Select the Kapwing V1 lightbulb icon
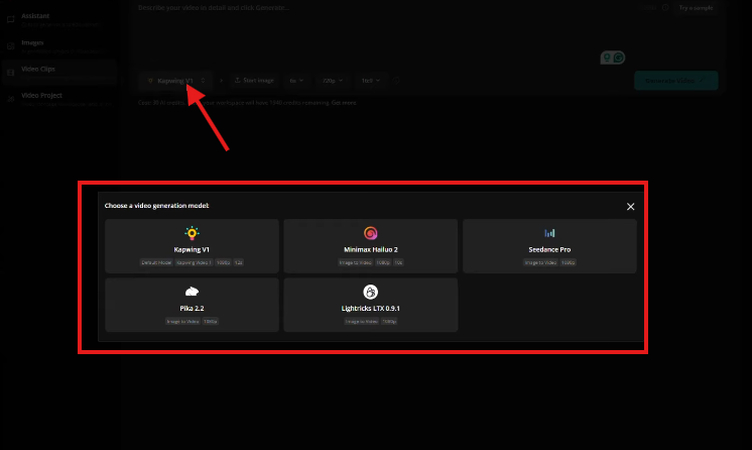 click(x=191, y=233)
